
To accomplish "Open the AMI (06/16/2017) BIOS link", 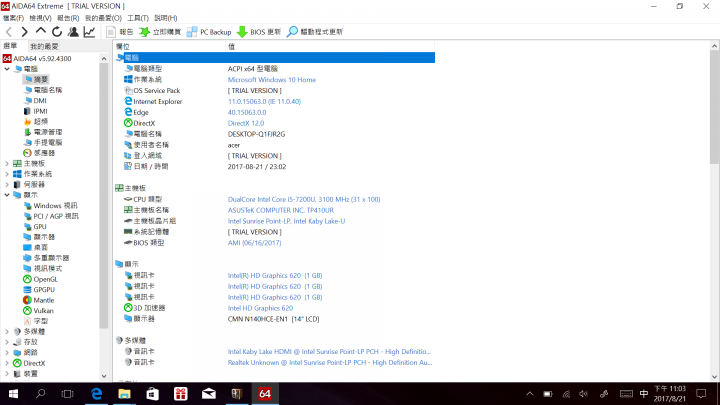I will pyautogui.click(x=254, y=243).
